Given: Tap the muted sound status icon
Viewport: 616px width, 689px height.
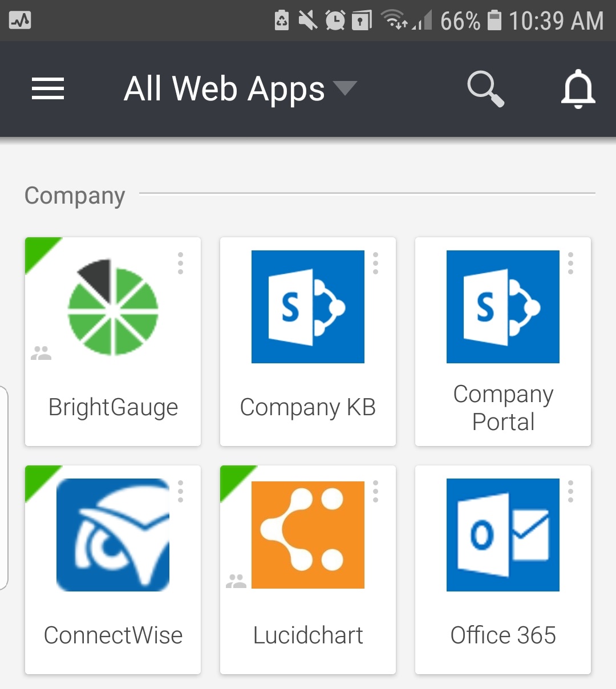Looking at the screenshot, I should (308, 21).
